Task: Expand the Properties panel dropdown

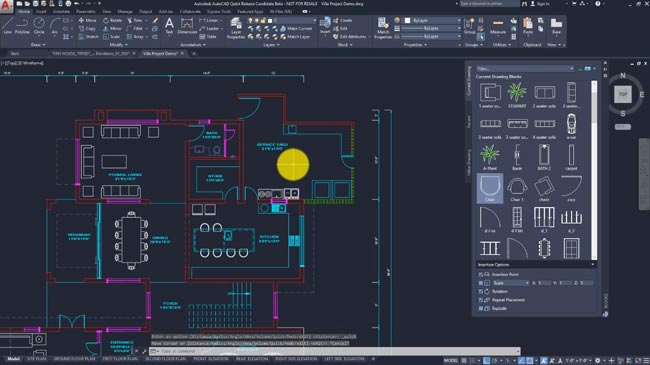Action: tap(415, 45)
